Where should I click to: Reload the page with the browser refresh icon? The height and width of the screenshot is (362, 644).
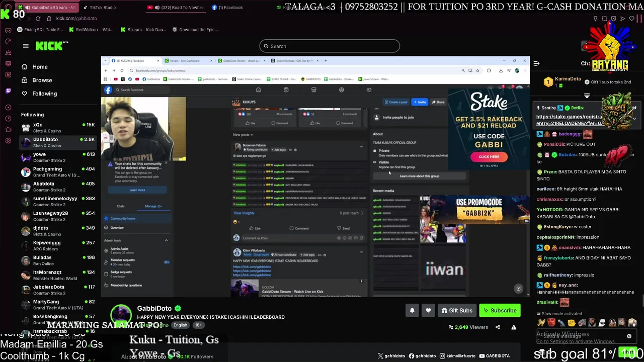(x=38, y=19)
